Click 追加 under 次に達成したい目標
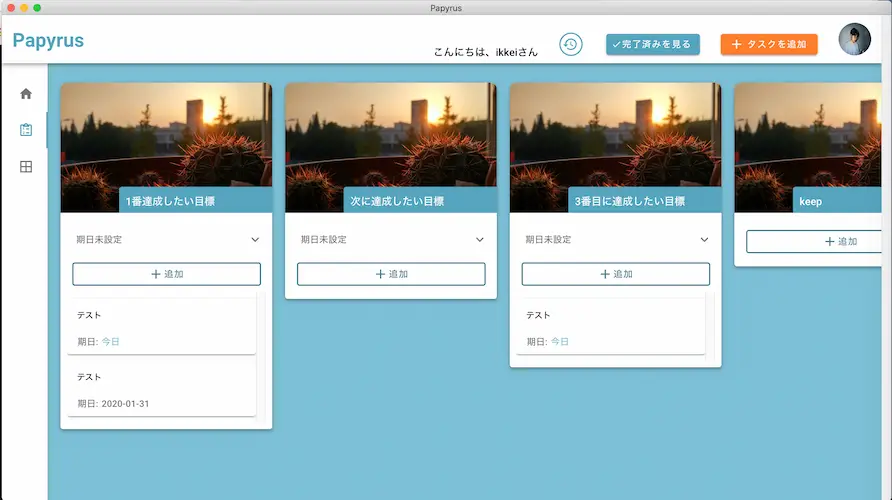 (x=391, y=274)
